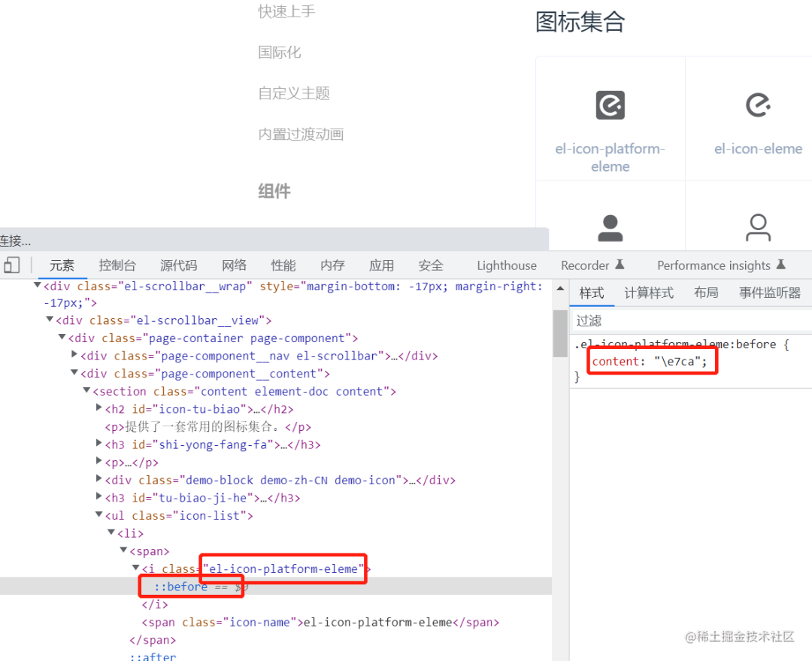Open the 性能 tab
Screen dimensions: 812x661
pos(283,265)
